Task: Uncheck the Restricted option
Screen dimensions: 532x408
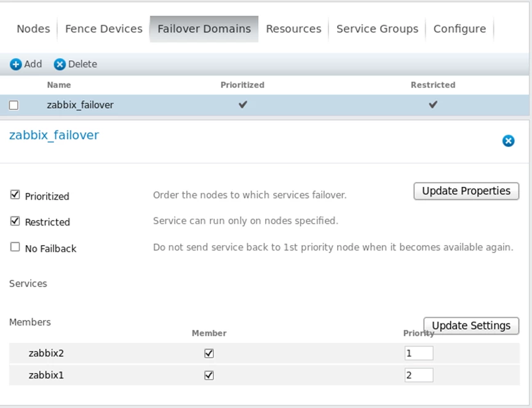Action: [x=15, y=221]
